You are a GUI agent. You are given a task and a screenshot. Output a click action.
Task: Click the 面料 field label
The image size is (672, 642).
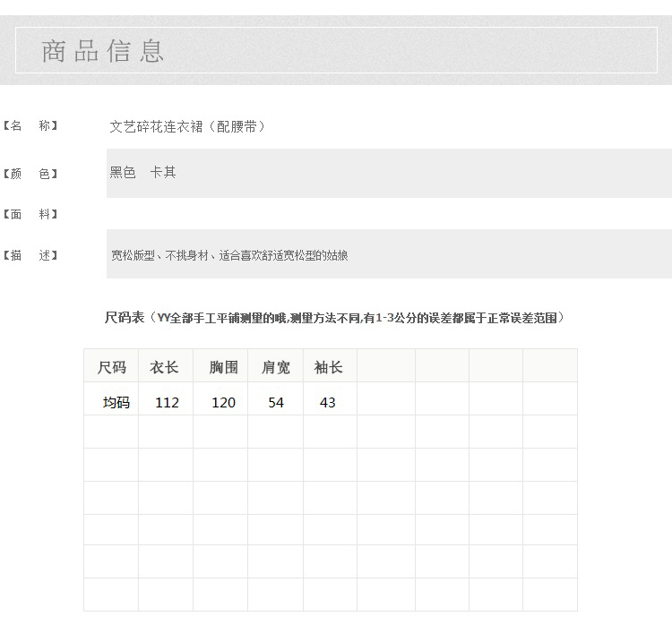(30, 215)
